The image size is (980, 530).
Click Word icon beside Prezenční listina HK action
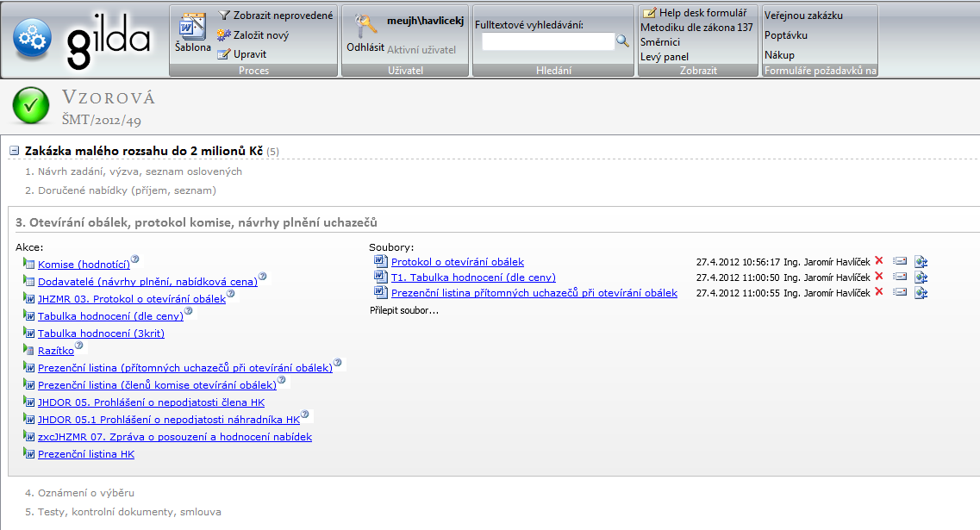(x=28, y=452)
